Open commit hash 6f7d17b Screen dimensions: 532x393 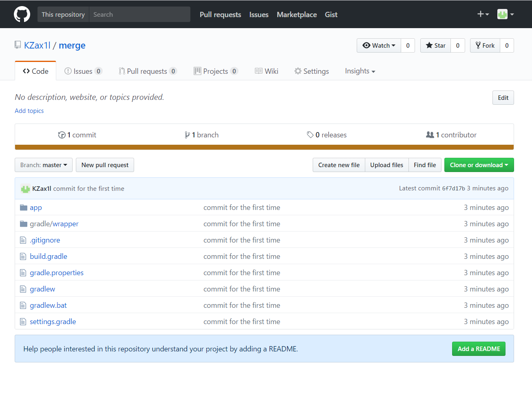pyautogui.click(x=453, y=188)
